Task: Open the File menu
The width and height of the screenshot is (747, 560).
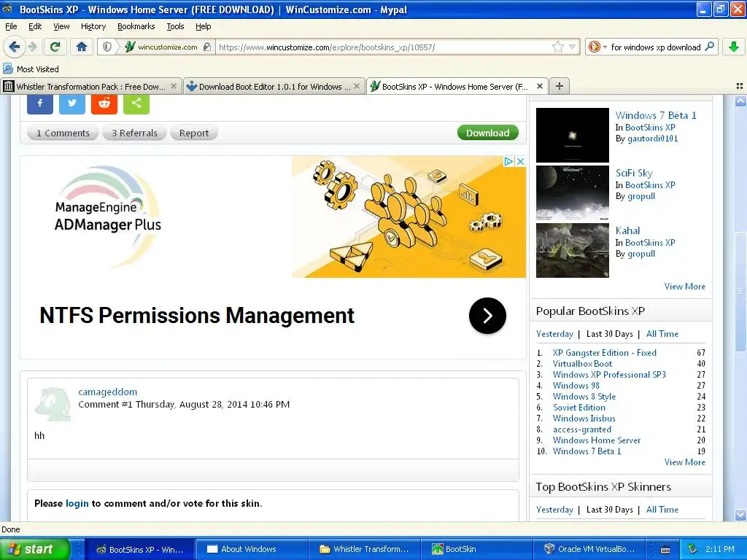Action: point(11,27)
